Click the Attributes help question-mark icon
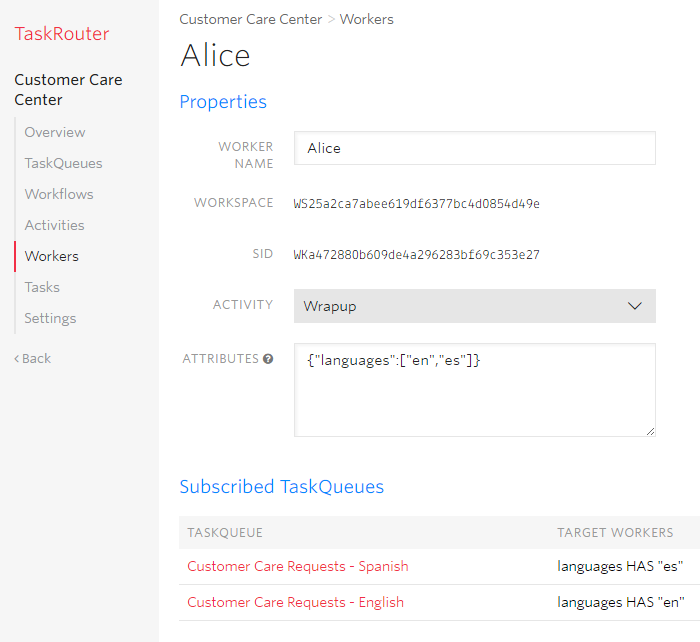Viewport: 700px width, 642px height. (x=268, y=359)
